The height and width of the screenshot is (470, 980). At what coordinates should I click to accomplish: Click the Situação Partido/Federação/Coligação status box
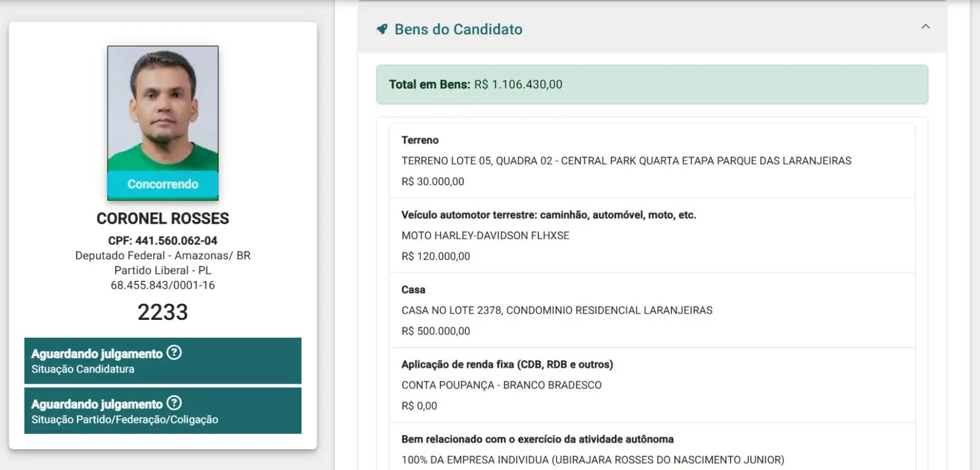pos(163,411)
